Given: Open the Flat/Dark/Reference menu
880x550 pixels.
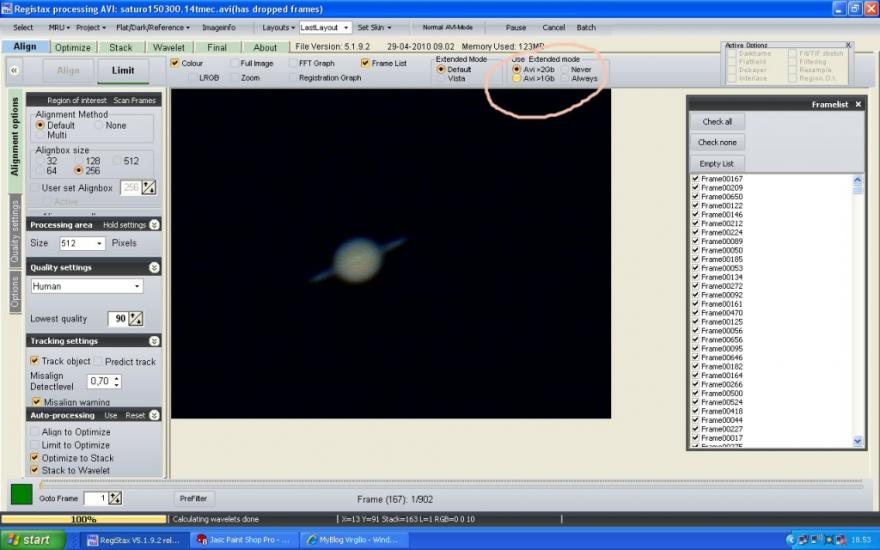Looking at the screenshot, I should (x=153, y=28).
